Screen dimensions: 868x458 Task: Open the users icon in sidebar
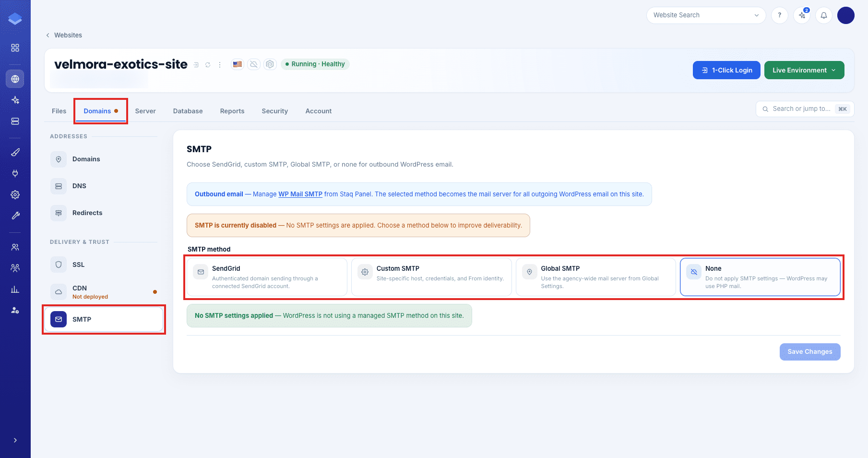(x=15, y=247)
